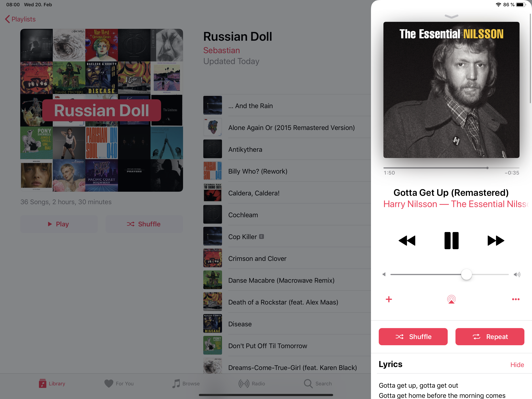Toggle Shuffle in Now Playing panel
Viewport: 532px width, 399px height.
[413, 336]
